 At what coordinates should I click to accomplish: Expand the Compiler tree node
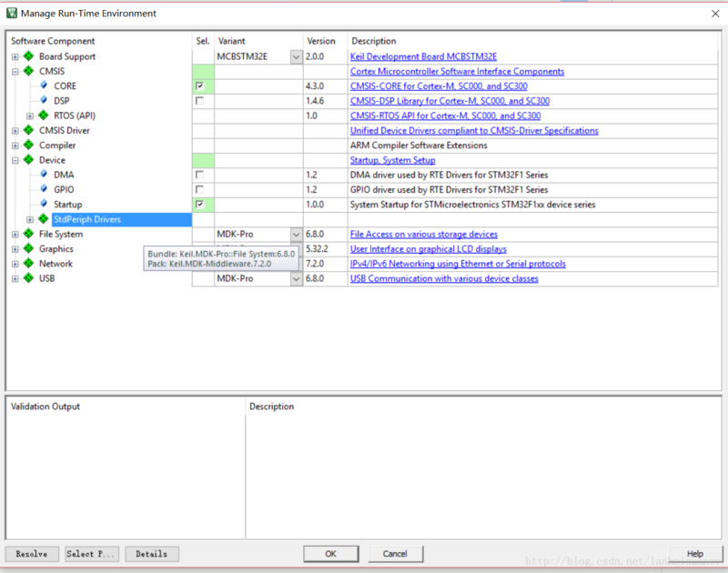pos(15,146)
